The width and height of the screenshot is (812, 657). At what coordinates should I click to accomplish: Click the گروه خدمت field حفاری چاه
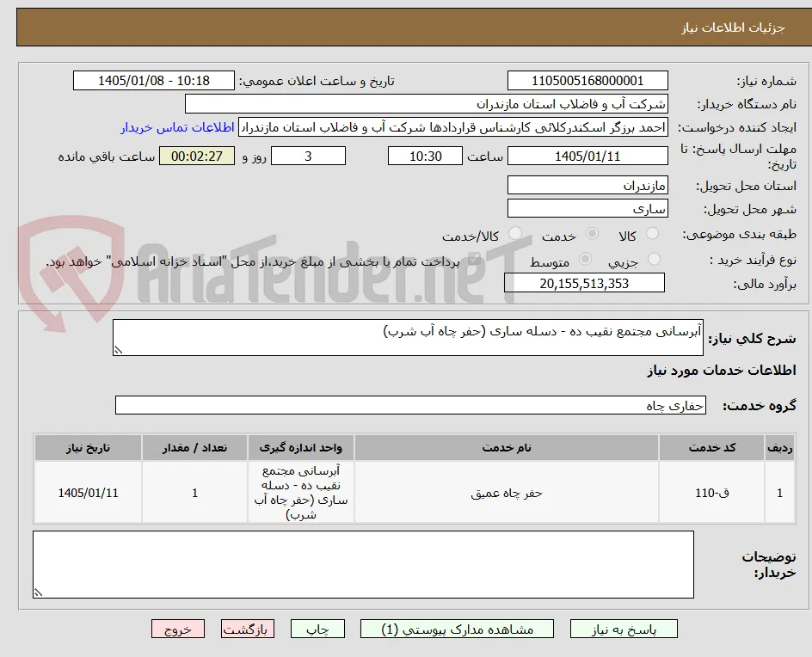(410, 405)
